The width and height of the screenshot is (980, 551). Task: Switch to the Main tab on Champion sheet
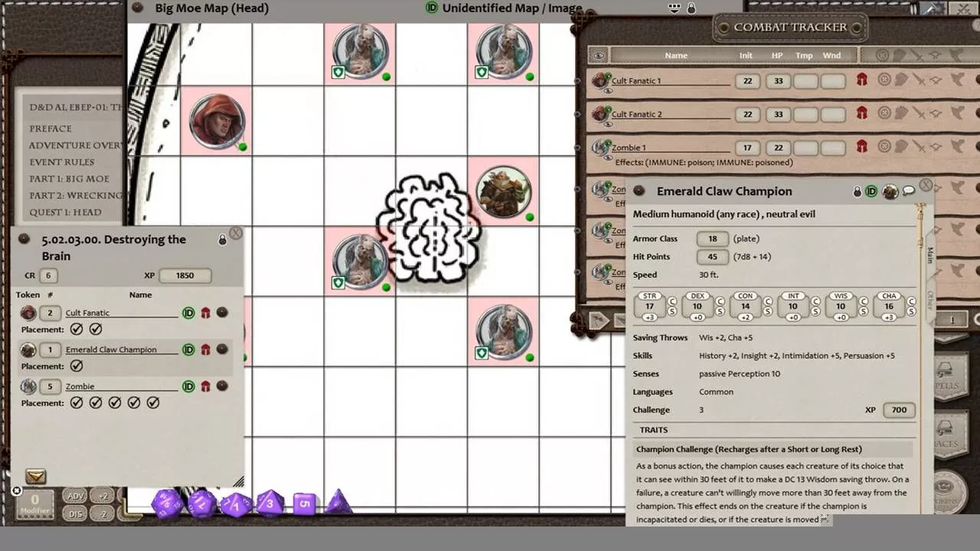(929, 256)
